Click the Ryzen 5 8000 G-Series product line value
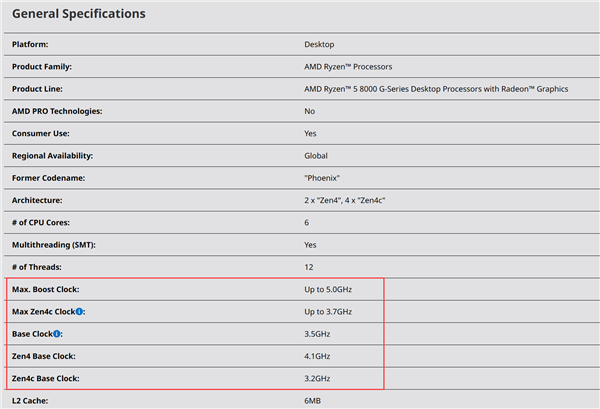Screen dimensions: 600x409 (436, 89)
